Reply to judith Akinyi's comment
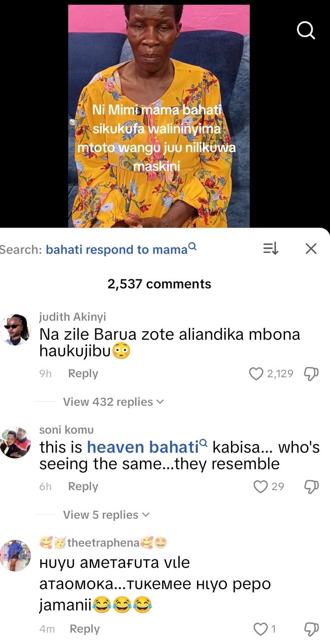Image resolution: width=330 pixels, height=644 pixels. (83, 374)
